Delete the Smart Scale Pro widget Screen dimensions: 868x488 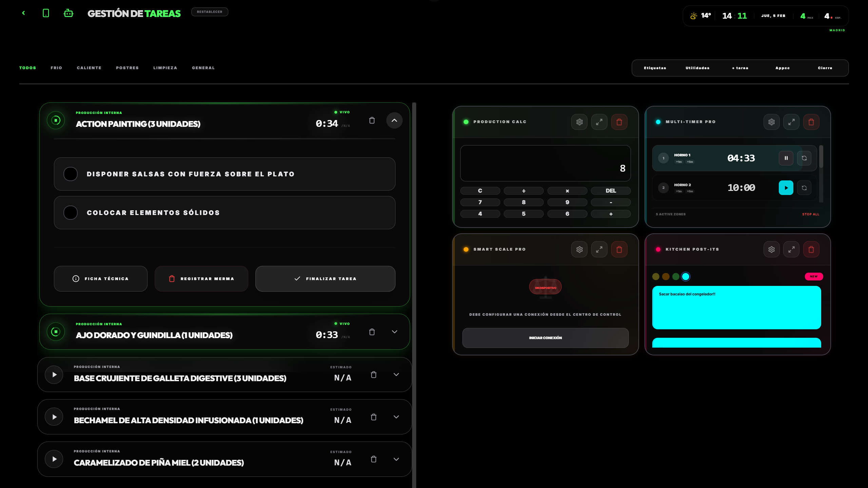click(x=619, y=249)
